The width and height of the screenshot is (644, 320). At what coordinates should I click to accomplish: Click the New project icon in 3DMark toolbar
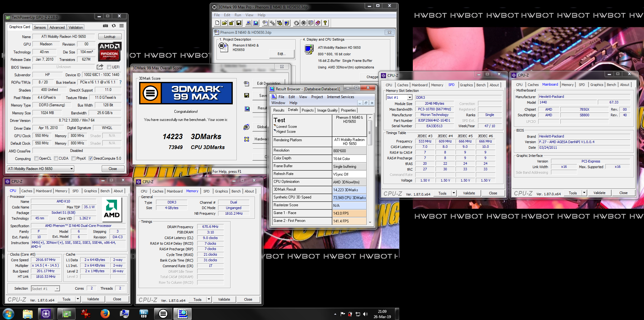point(217,23)
